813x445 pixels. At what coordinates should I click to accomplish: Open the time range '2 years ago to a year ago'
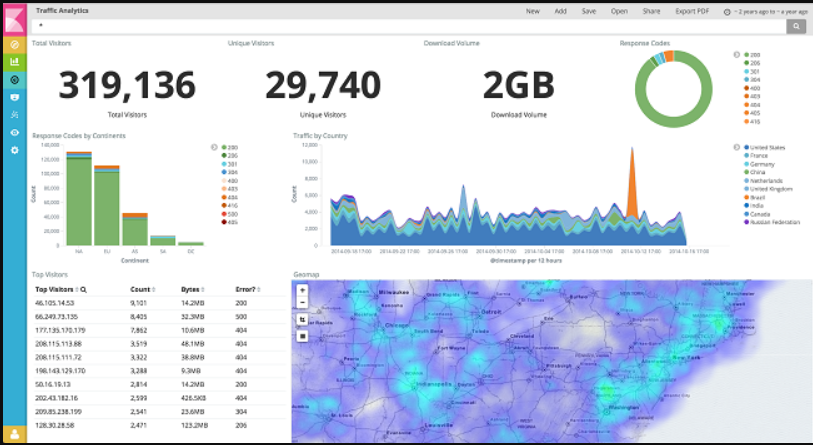tap(770, 11)
